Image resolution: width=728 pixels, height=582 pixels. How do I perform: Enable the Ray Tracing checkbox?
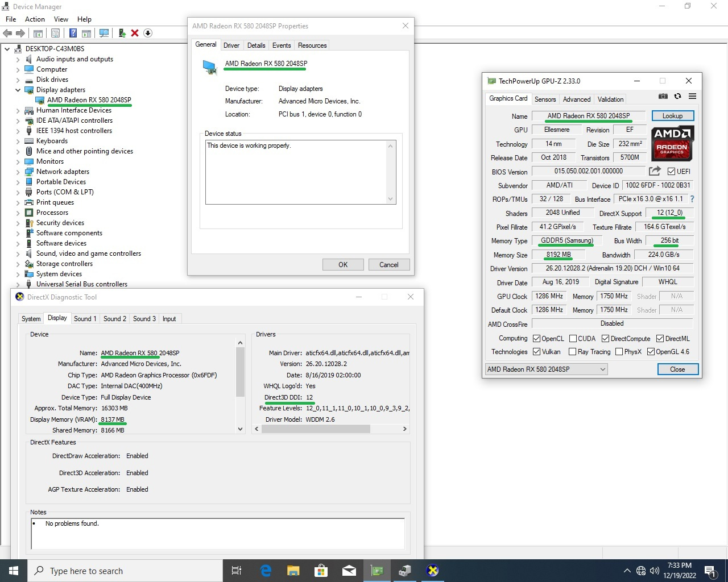coord(572,352)
